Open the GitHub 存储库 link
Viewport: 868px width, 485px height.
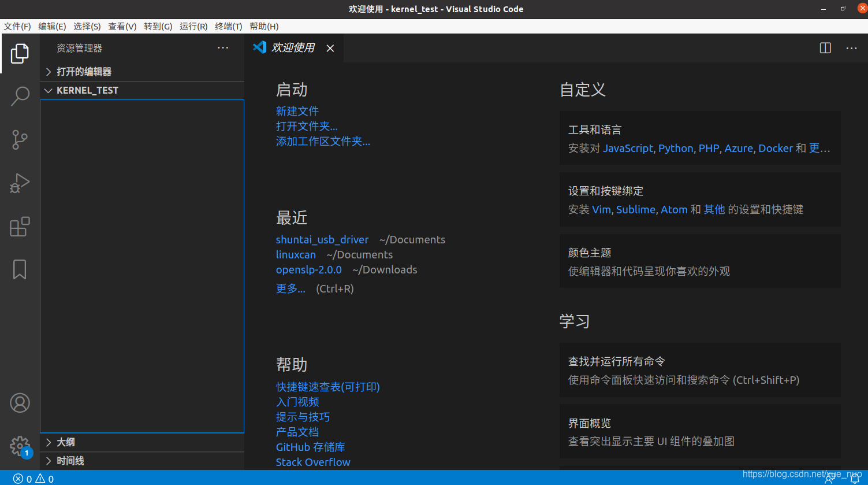pos(311,447)
